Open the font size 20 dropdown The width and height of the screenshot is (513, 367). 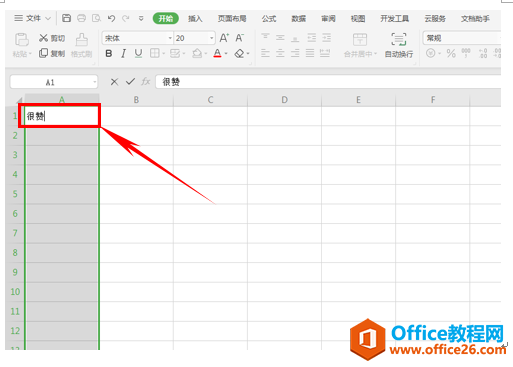211,38
